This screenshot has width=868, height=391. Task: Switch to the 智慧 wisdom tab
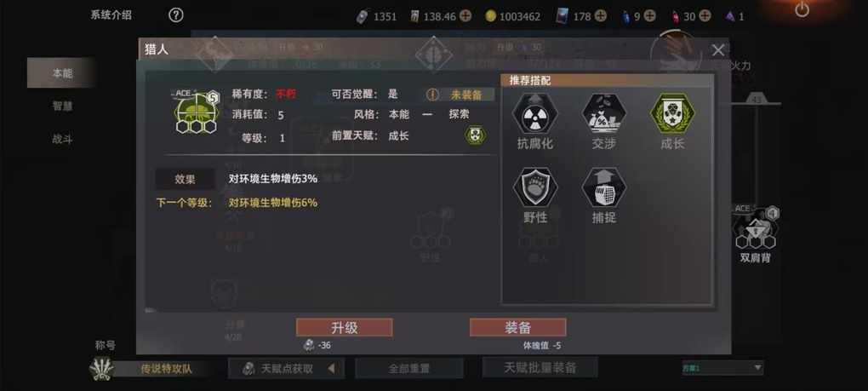coord(61,106)
